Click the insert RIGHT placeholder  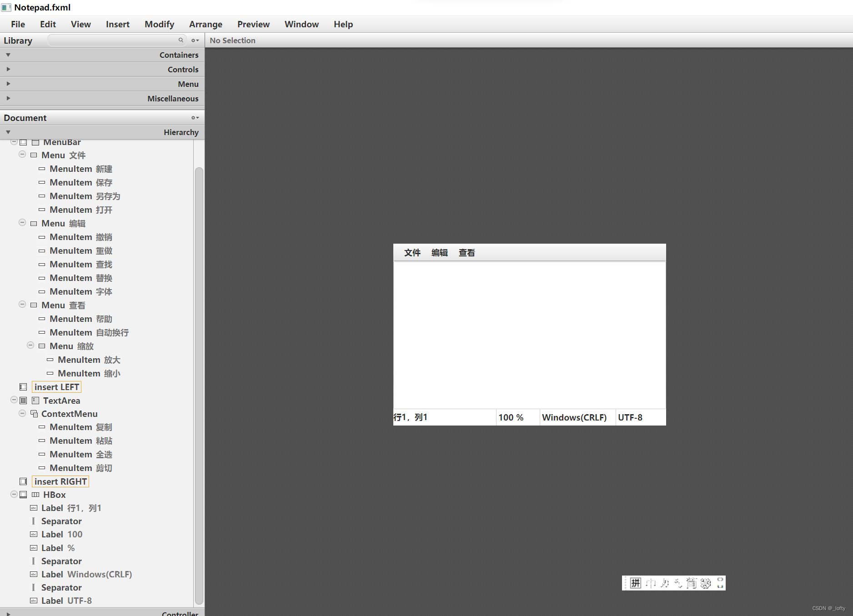[60, 481]
